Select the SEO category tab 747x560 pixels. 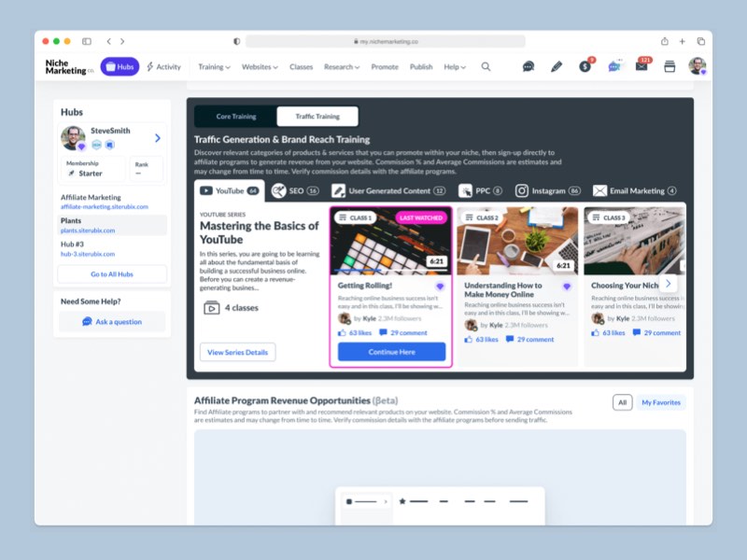pos(294,190)
